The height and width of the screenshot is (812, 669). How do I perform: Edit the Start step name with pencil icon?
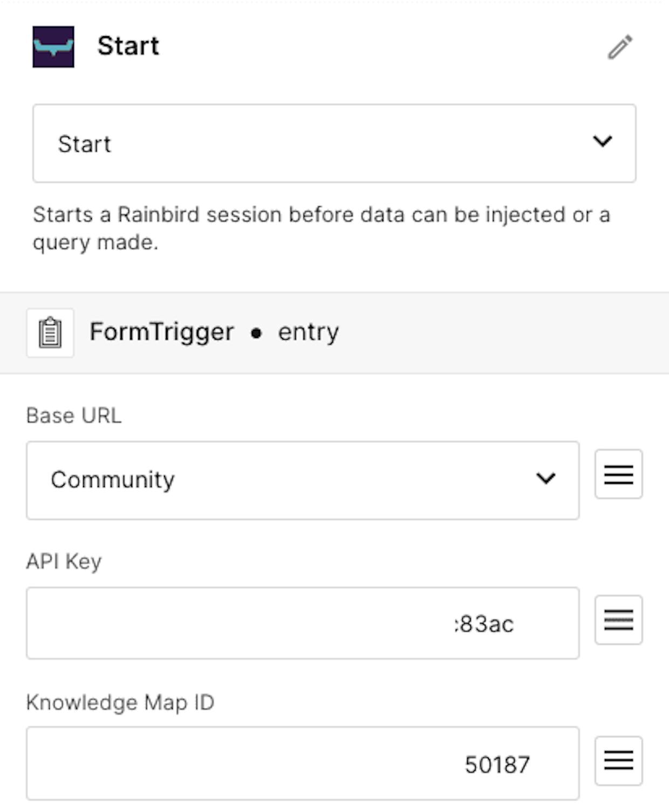coord(620,47)
